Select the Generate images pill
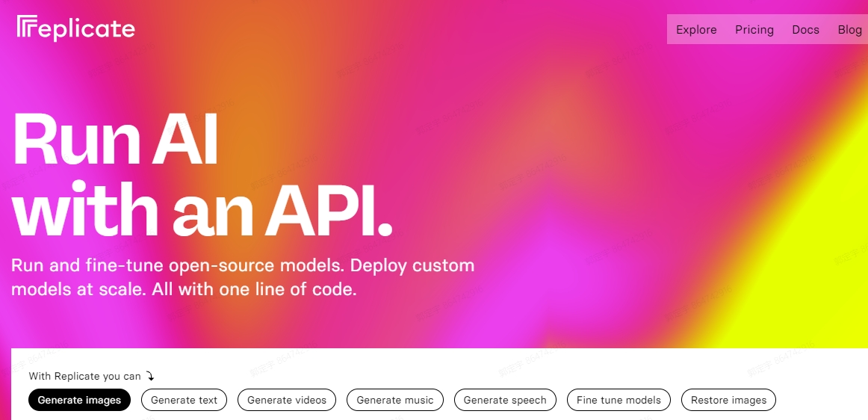868x420 pixels. point(79,400)
